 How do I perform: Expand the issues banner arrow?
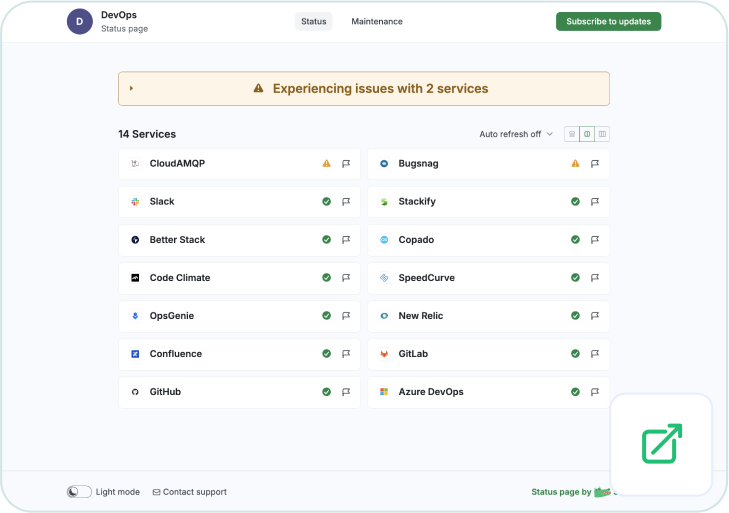[132, 88]
